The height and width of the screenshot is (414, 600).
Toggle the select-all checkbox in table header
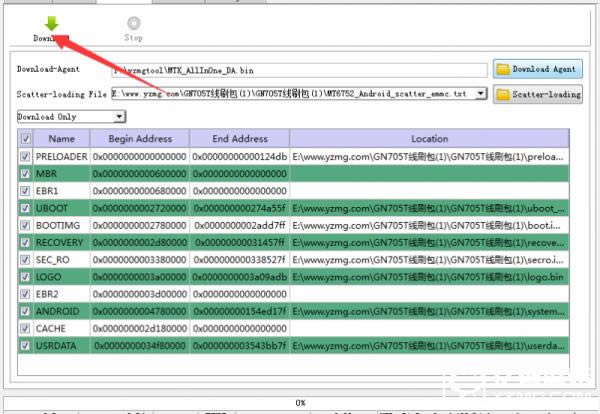(x=25, y=139)
